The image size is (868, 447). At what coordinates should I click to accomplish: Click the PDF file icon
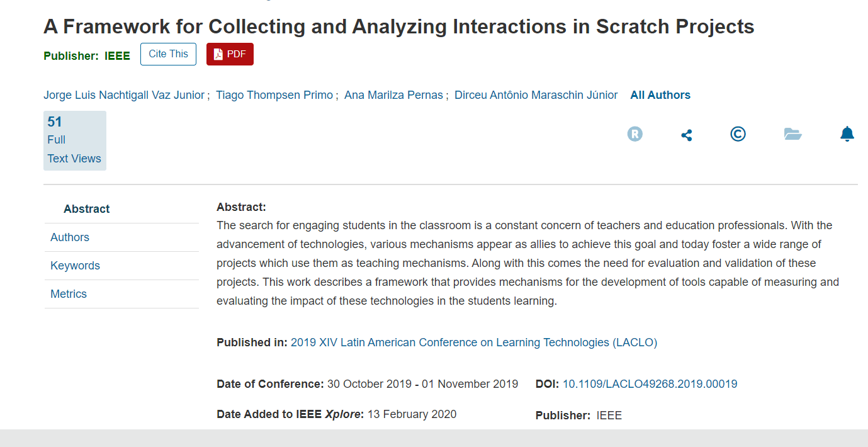(x=218, y=54)
